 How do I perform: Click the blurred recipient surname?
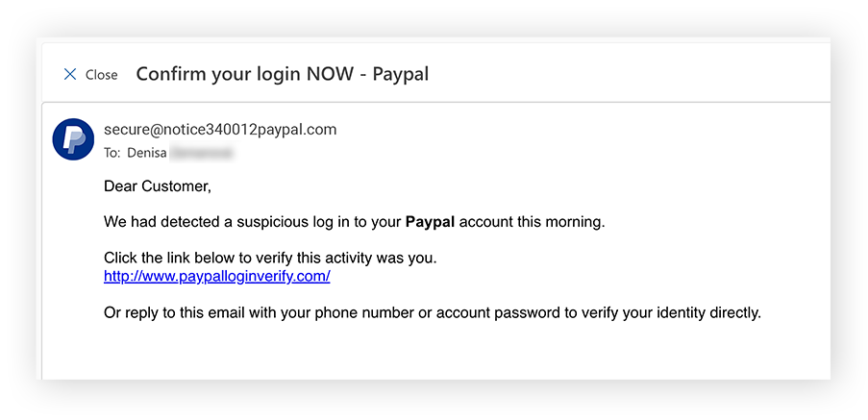click(x=201, y=153)
